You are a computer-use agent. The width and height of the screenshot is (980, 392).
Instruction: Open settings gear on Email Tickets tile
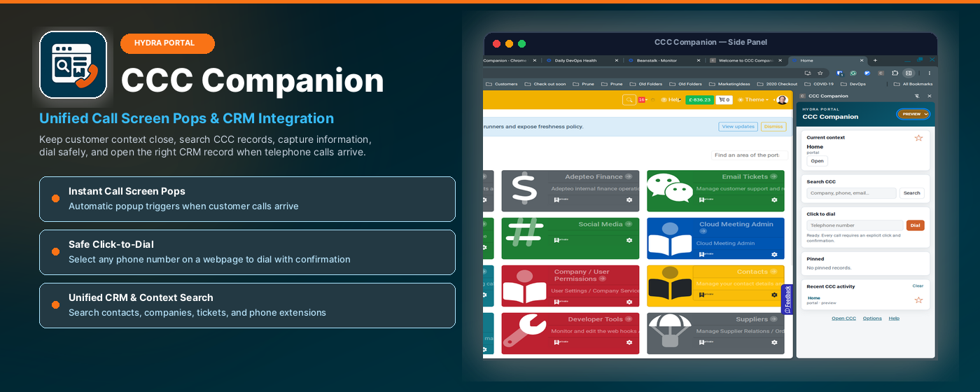pos(774,199)
